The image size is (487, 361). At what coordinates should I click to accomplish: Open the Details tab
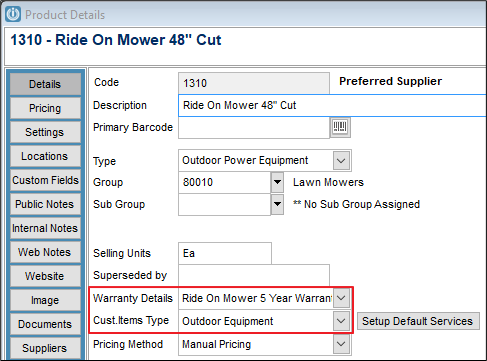(45, 84)
